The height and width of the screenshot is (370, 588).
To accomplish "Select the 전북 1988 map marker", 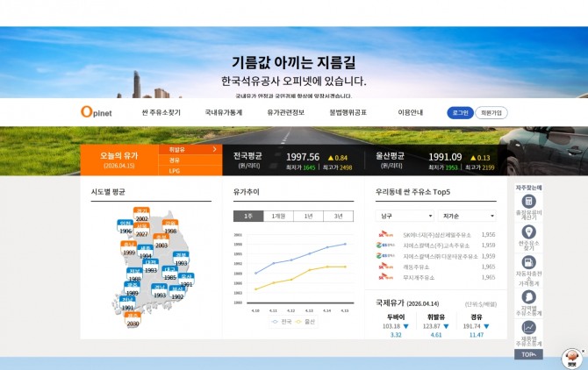I will tap(134, 275).
